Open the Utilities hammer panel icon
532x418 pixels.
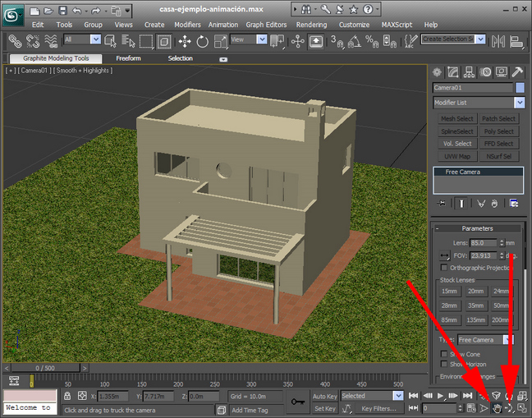point(517,72)
